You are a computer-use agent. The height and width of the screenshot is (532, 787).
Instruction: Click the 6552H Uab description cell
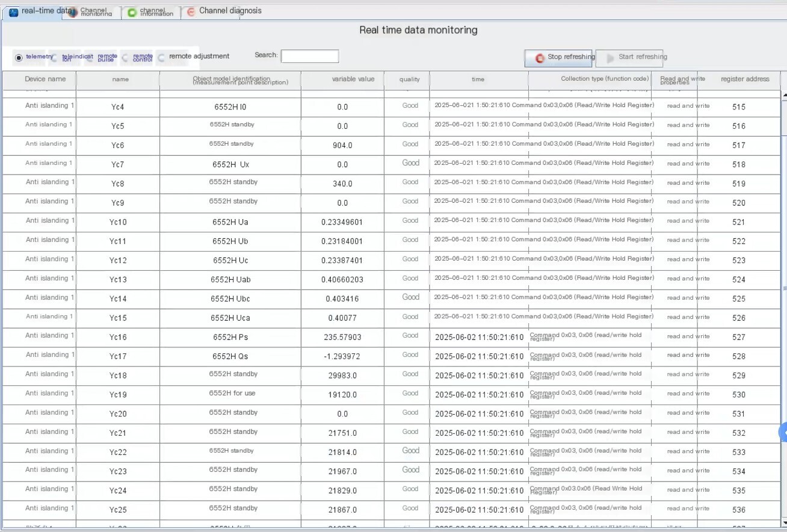[x=230, y=280]
